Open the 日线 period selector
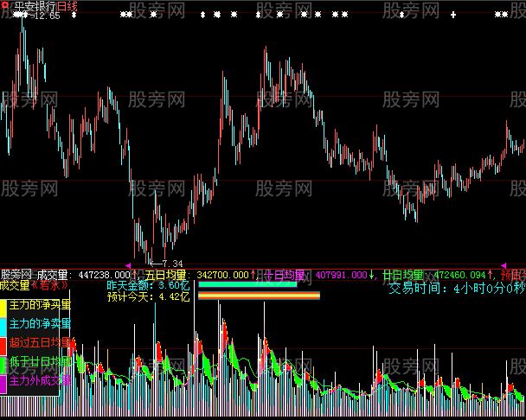The image size is (526, 420). pos(67,5)
